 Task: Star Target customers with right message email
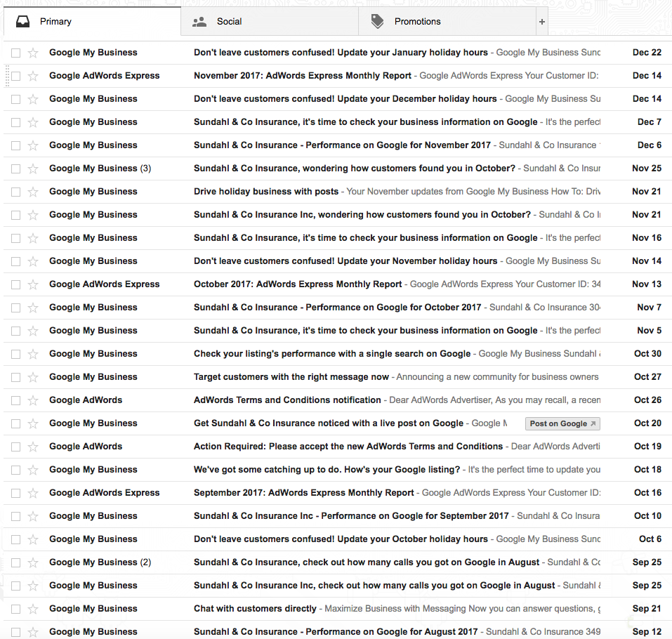point(33,377)
